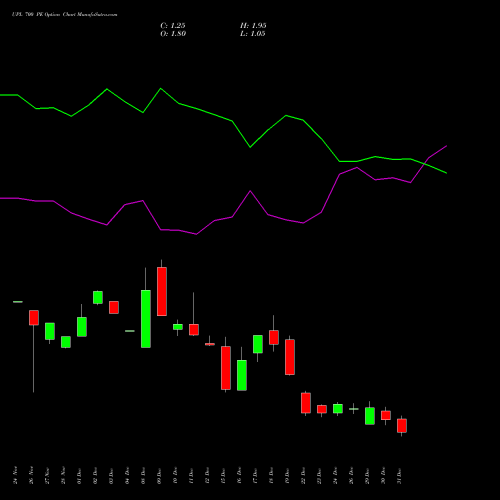The image size is (500, 500).
Task: Select the 26 Dec date label
Action: (x=351, y=476)
